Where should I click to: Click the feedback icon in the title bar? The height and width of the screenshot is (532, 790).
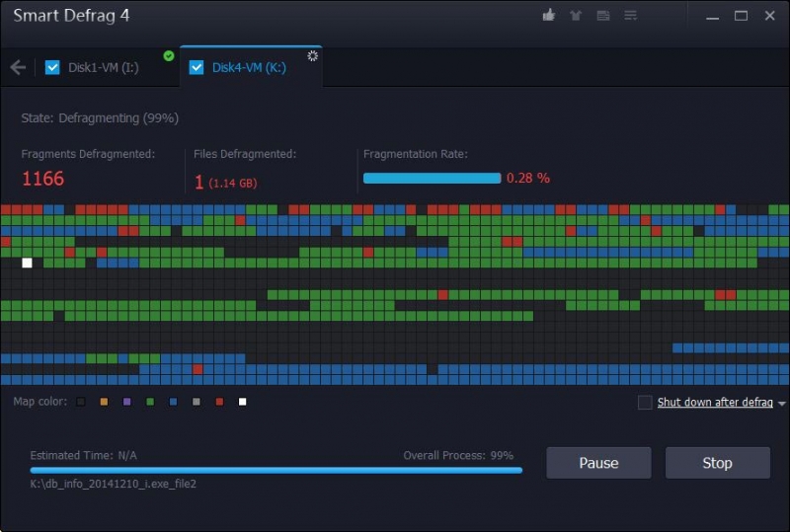coord(603,16)
